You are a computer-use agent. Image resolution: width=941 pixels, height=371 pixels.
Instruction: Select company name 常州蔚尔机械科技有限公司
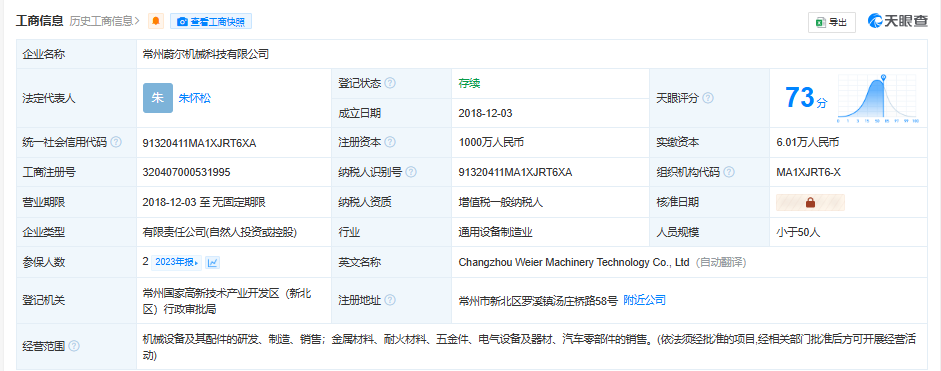click(206, 54)
